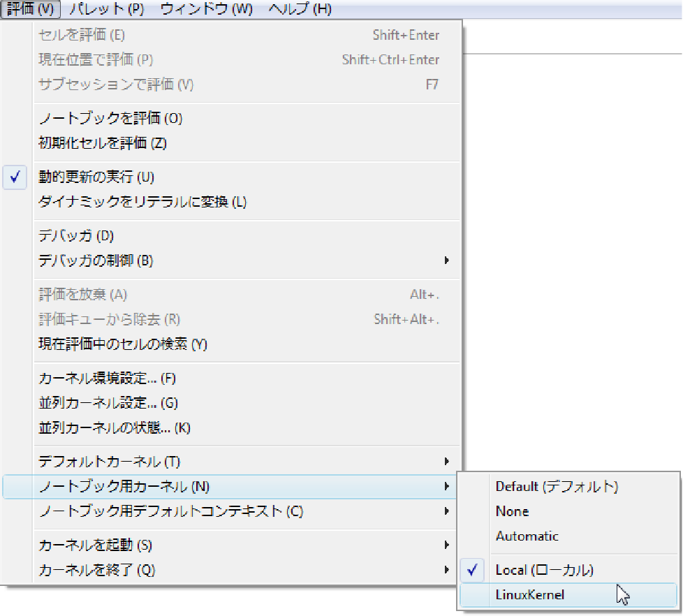Choose 現在評価中のセルの検索 (Y)
Viewport: 683px width, 616px height.
coord(231,344)
